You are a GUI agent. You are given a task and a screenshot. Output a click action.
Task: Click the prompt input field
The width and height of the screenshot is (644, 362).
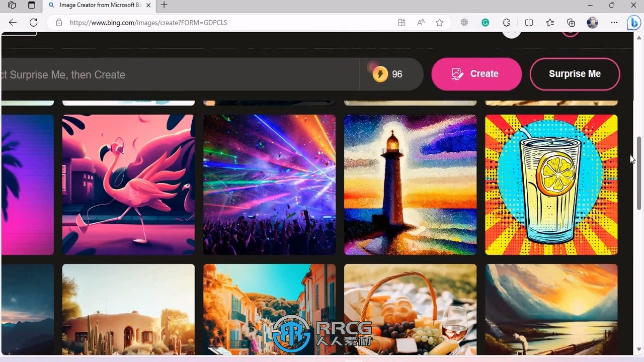coord(180,74)
